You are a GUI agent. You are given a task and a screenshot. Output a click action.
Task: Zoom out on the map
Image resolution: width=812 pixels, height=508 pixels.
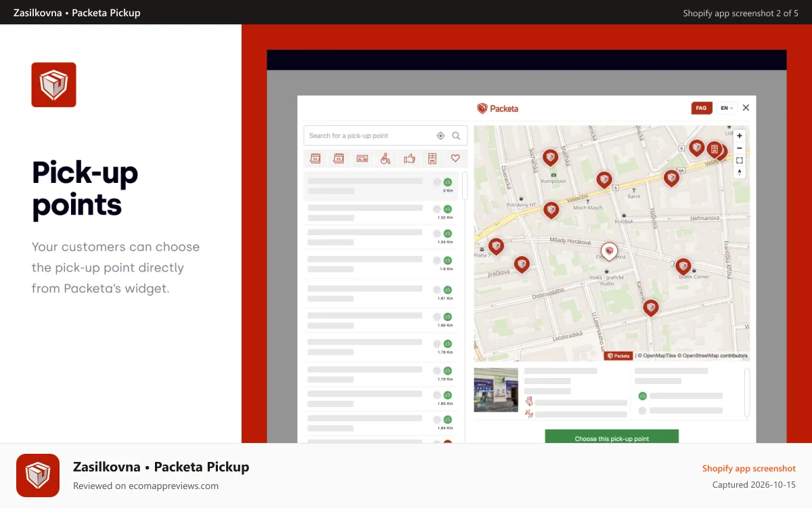click(x=740, y=148)
